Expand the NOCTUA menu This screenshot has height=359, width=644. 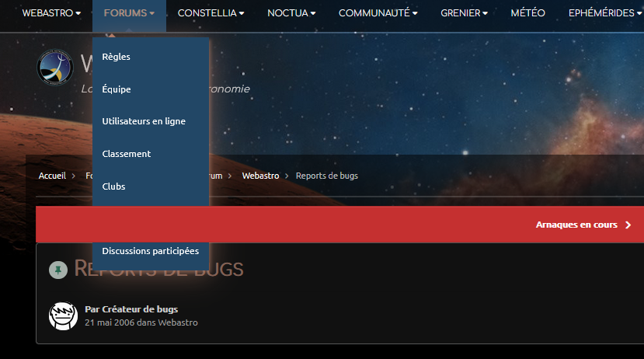[x=291, y=13]
